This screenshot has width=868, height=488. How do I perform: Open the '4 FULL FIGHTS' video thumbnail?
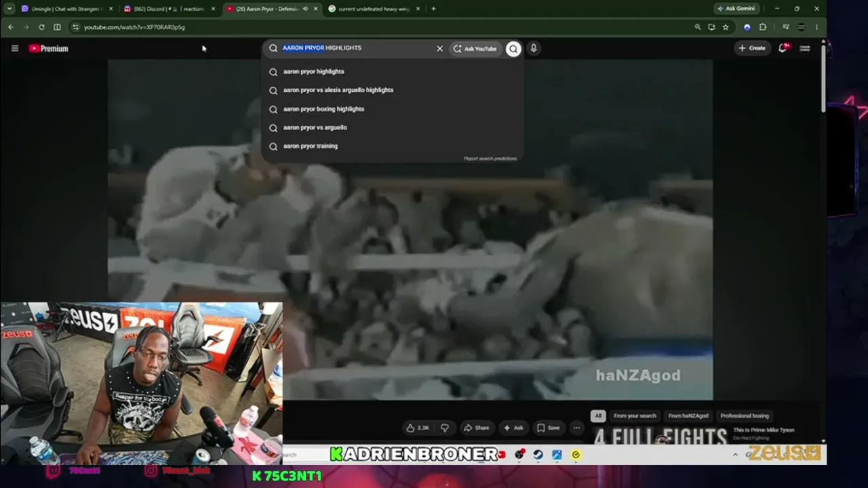[661, 435]
